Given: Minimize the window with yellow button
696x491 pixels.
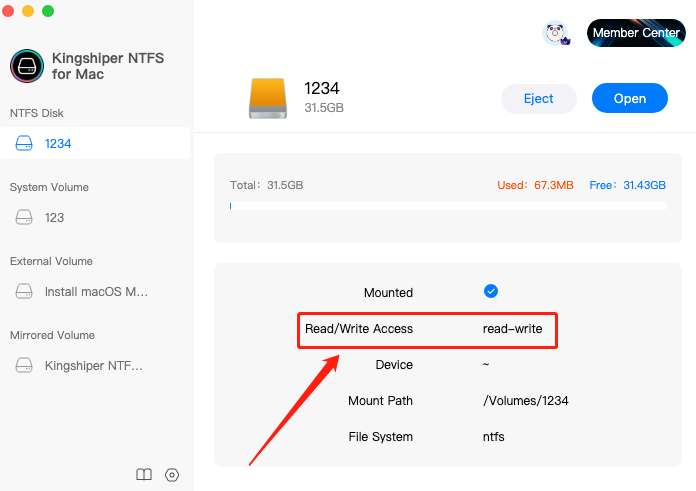Looking at the screenshot, I should click(28, 11).
